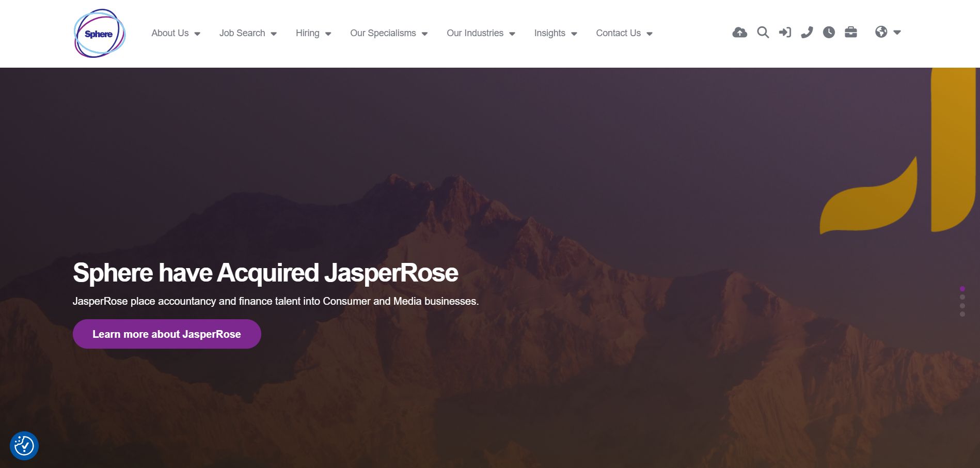Click the clock/timesheet icon
Image resolution: width=980 pixels, height=468 pixels.
[x=829, y=32]
